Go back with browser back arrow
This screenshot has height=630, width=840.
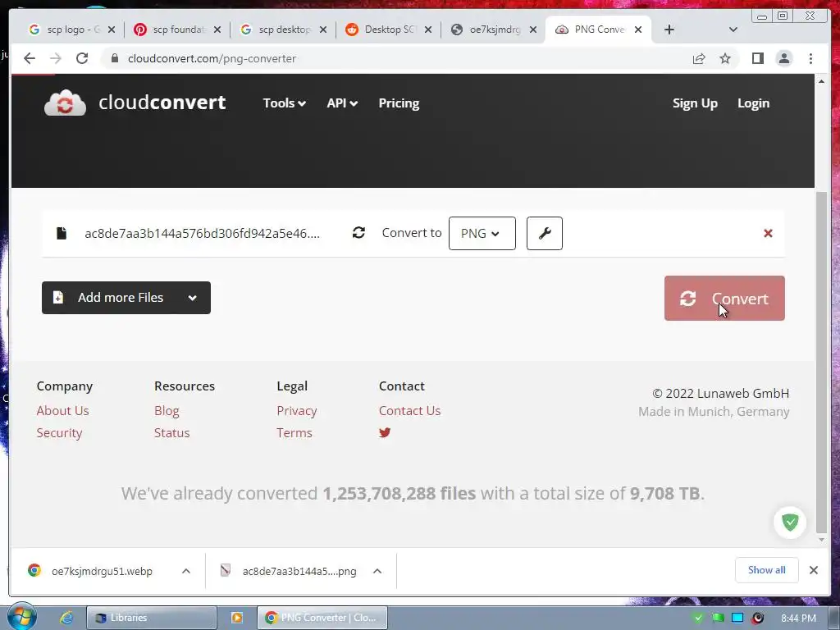[30, 58]
